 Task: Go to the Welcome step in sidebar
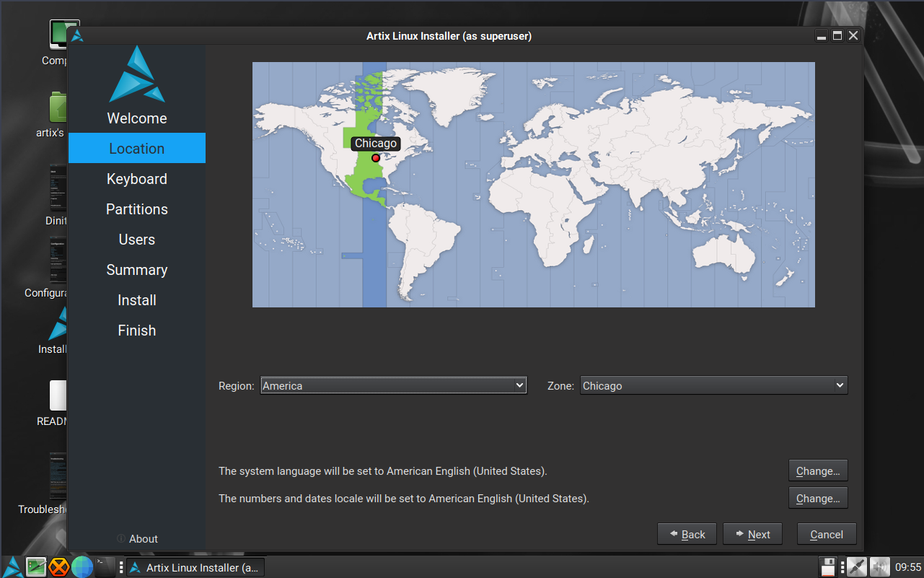137,118
